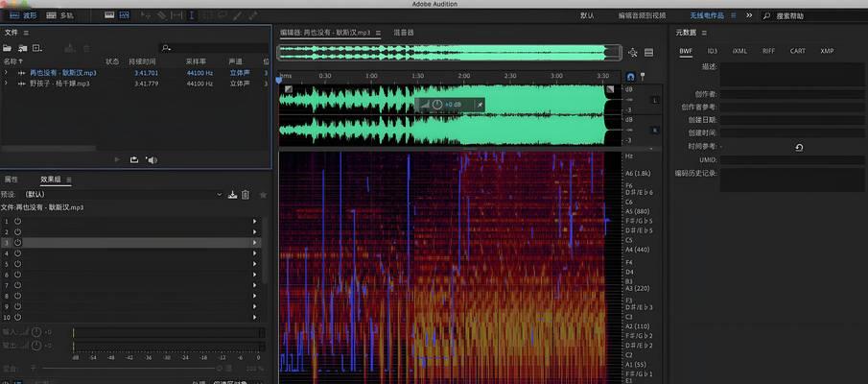Sort files by 采样率 column header
This screenshot has height=384, width=868.
196,60
